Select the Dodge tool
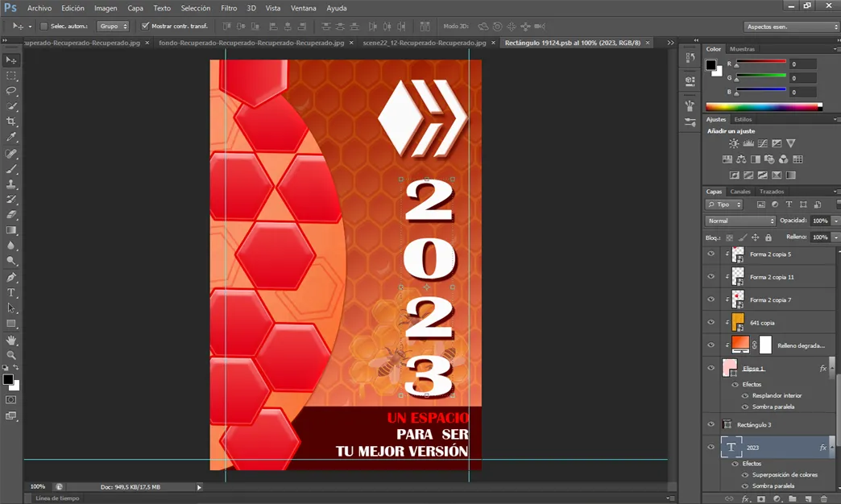Viewport: 841px width, 504px height. 11,261
